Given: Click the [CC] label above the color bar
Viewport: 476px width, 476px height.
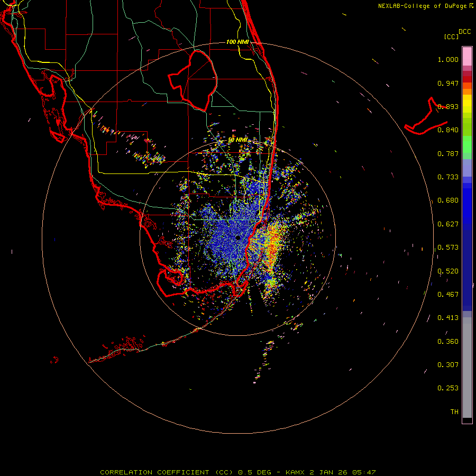Looking at the screenshot, I should pyautogui.click(x=451, y=36).
